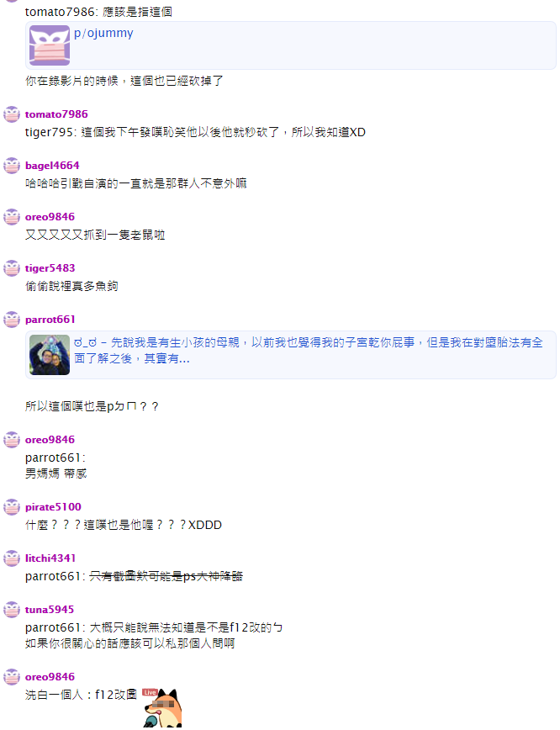Open parrot661's profile name

coord(50,320)
